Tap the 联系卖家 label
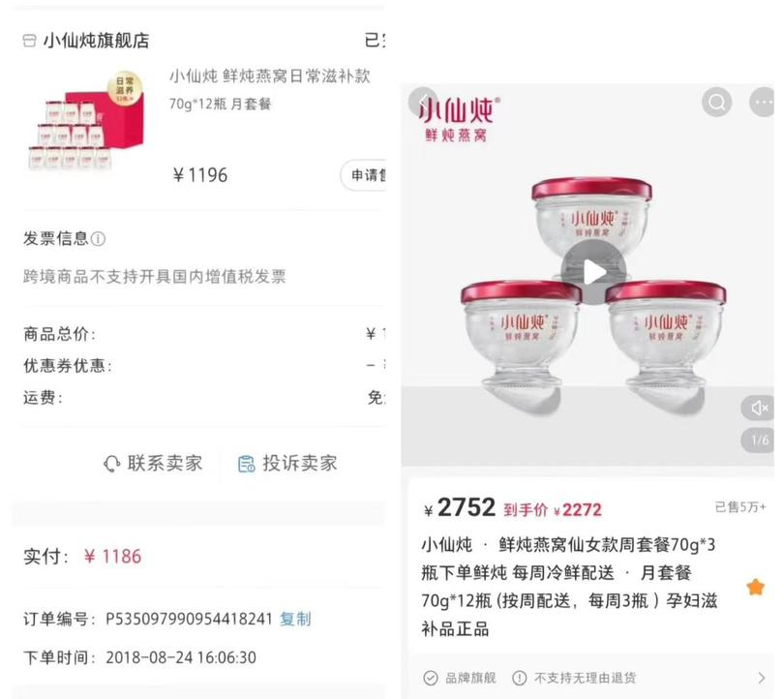The width and height of the screenshot is (784, 699). (165, 463)
